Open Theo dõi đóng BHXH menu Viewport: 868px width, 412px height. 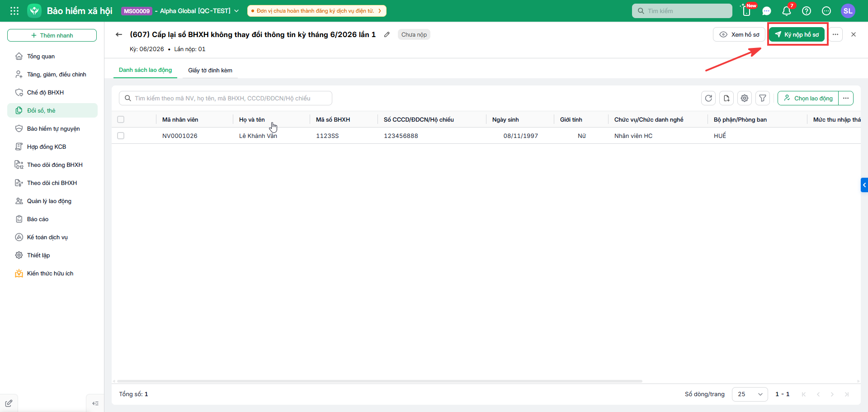[x=52, y=165]
